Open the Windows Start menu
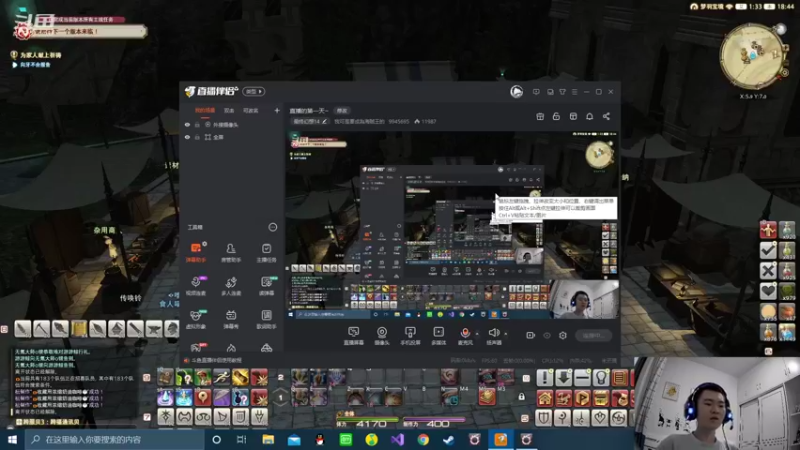This screenshot has width=800, height=450. (12, 439)
